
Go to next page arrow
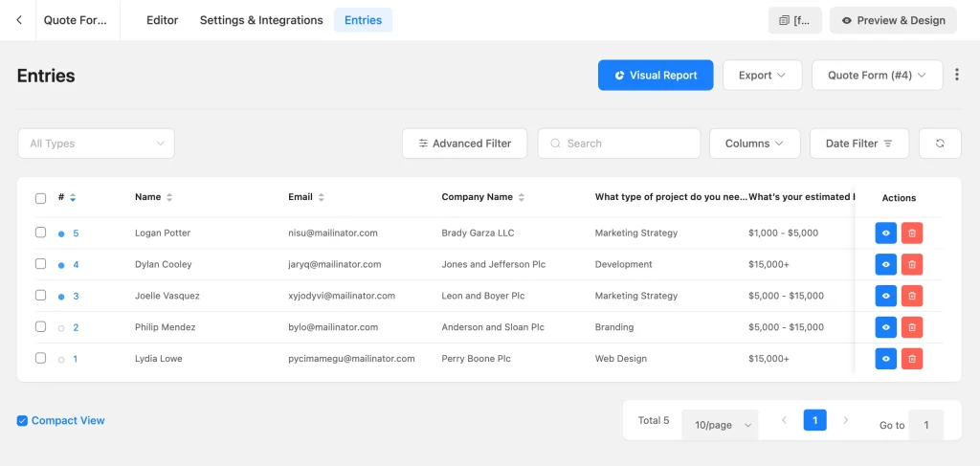[846, 420]
